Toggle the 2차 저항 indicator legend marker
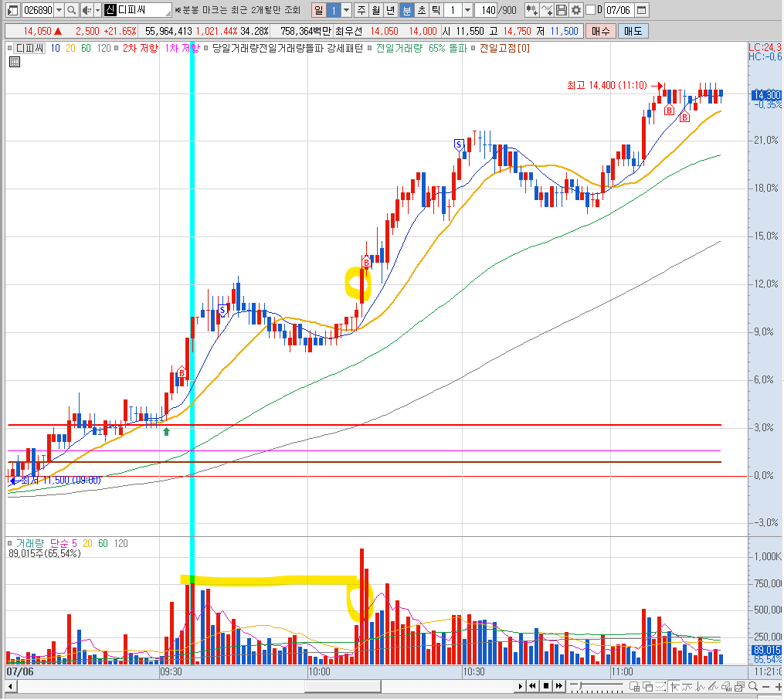Viewport: 784px width, 700px height. point(117,48)
